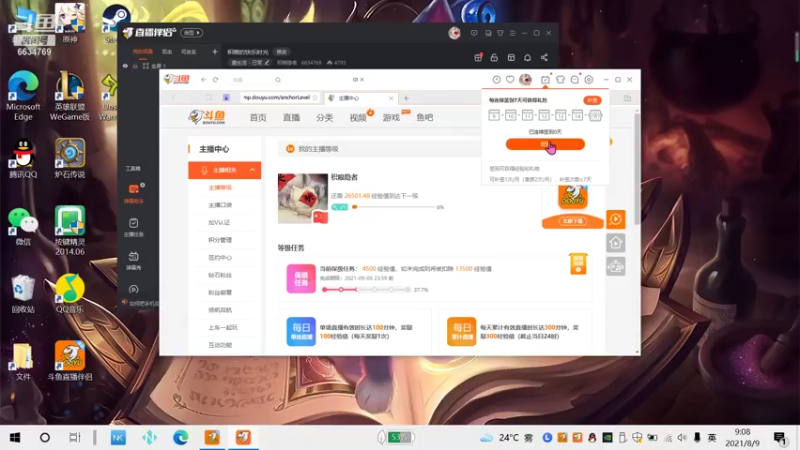Click the 模式 switch pill next to 直播伴侣 logo
800x450 pixels.
(192, 33)
